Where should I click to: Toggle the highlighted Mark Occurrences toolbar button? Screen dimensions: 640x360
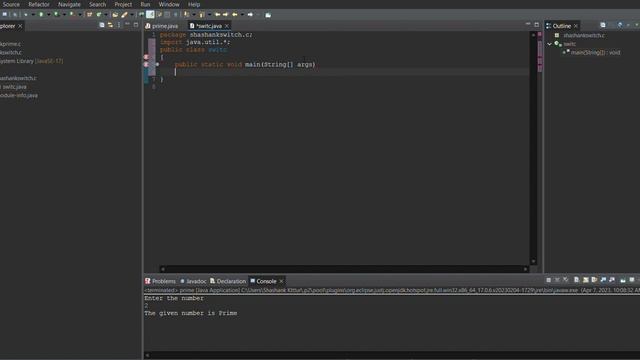pyautogui.click(x=150, y=14)
